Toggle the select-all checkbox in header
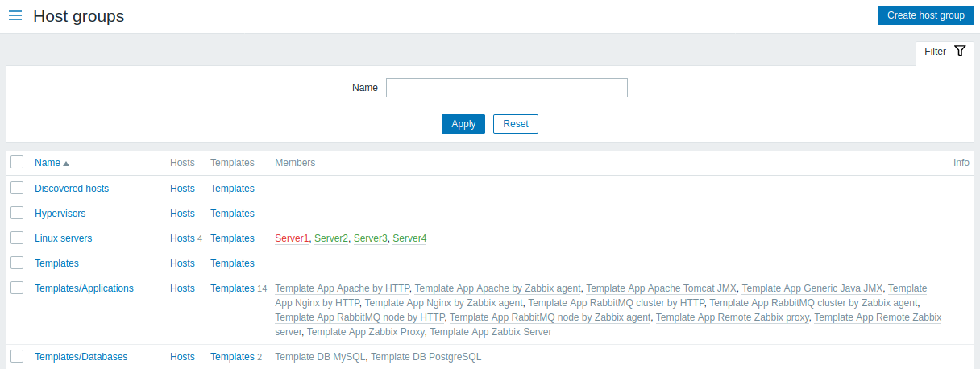 click(17, 163)
